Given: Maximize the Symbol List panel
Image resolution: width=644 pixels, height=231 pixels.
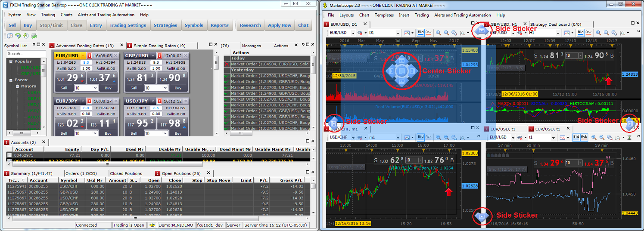Looking at the screenshot, I should point(38,44).
